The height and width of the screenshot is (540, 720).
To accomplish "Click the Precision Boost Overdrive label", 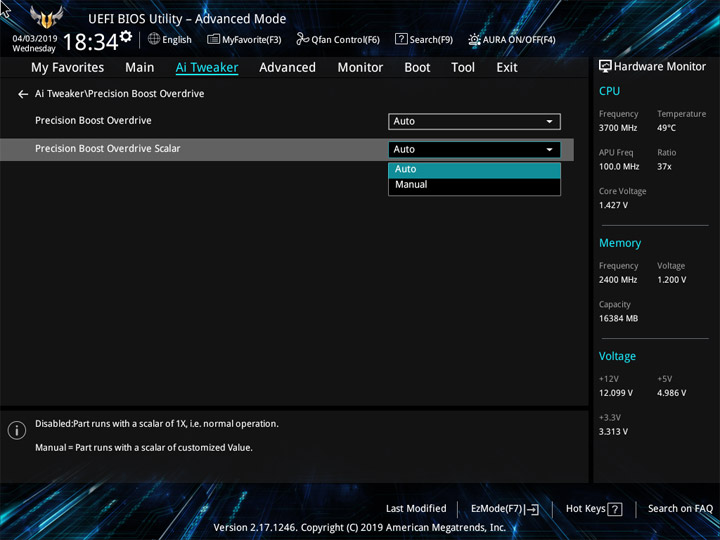I will (93, 120).
